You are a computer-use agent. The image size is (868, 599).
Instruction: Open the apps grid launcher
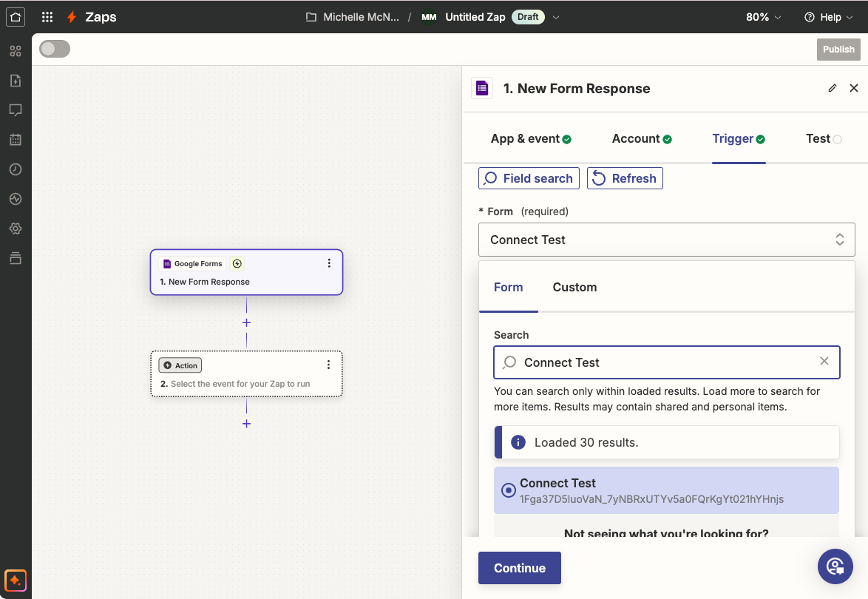pyautogui.click(x=47, y=17)
